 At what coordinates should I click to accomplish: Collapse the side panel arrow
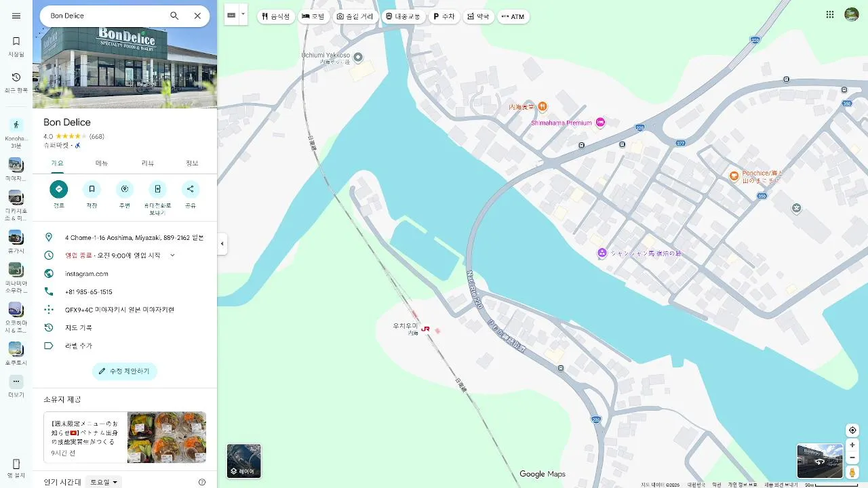tap(222, 244)
